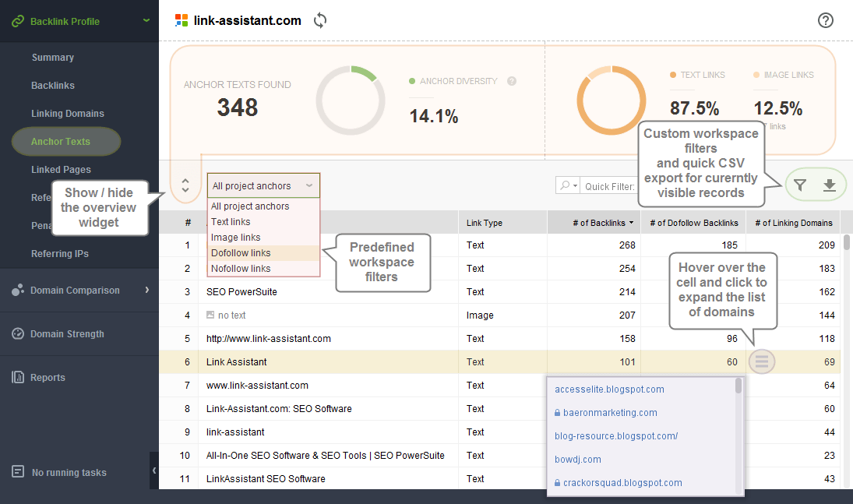Open the custom workspace filter funnel icon
853x504 pixels.
(800, 185)
